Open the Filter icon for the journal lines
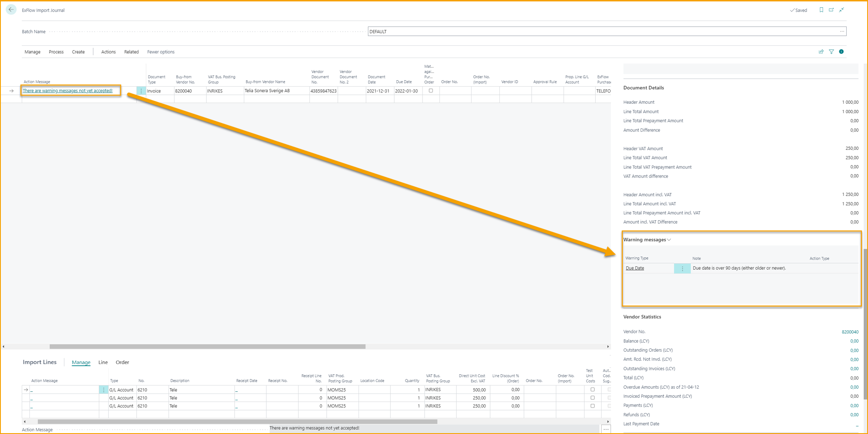This screenshot has height=434, width=868. [x=831, y=51]
